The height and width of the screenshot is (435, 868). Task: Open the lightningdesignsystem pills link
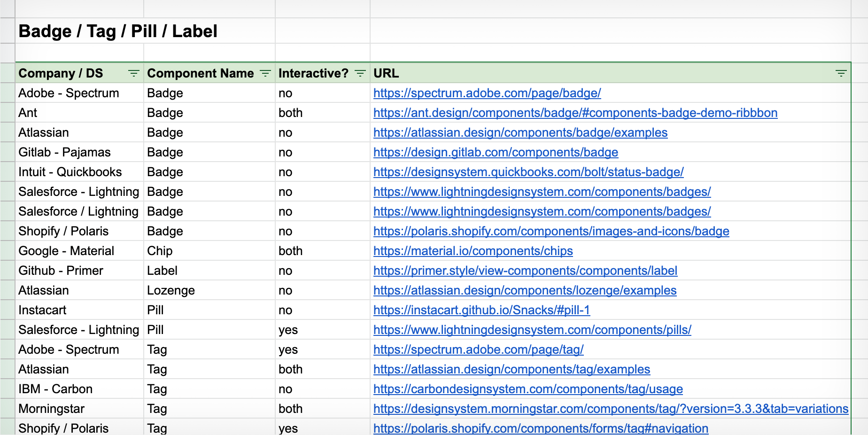(x=532, y=330)
